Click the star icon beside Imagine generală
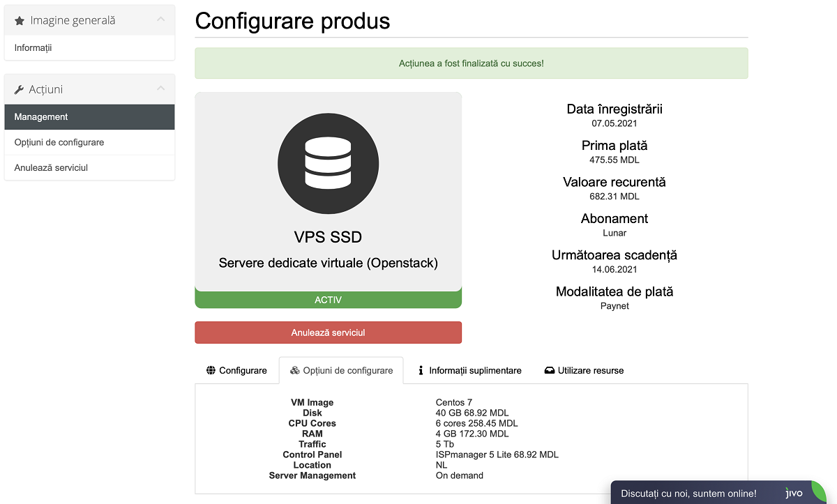837x504 pixels. tap(20, 21)
